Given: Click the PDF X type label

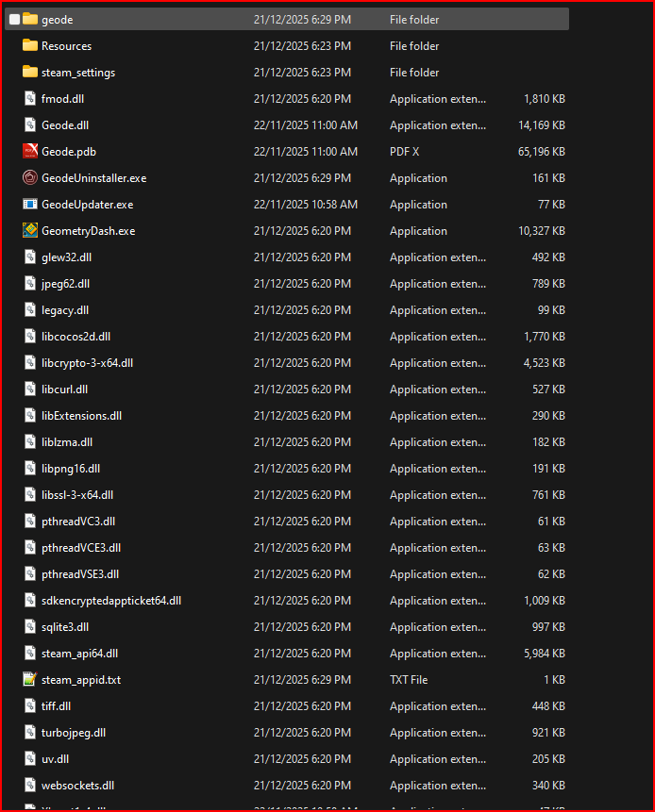Looking at the screenshot, I should tap(404, 152).
